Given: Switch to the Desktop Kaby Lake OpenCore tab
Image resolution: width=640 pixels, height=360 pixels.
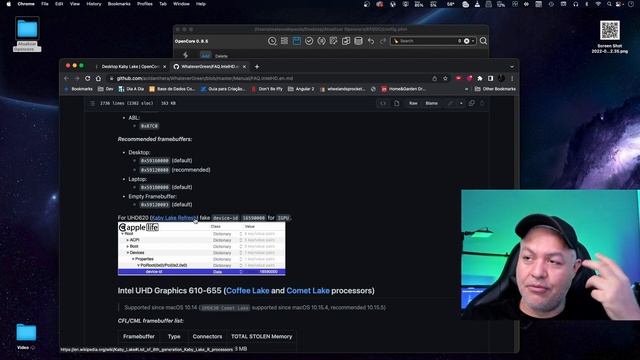Looking at the screenshot, I should [x=130, y=67].
